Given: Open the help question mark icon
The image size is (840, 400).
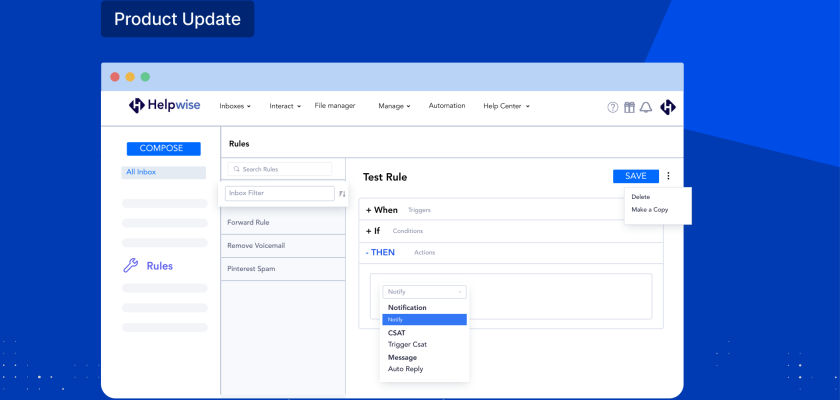Looking at the screenshot, I should (613, 107).
